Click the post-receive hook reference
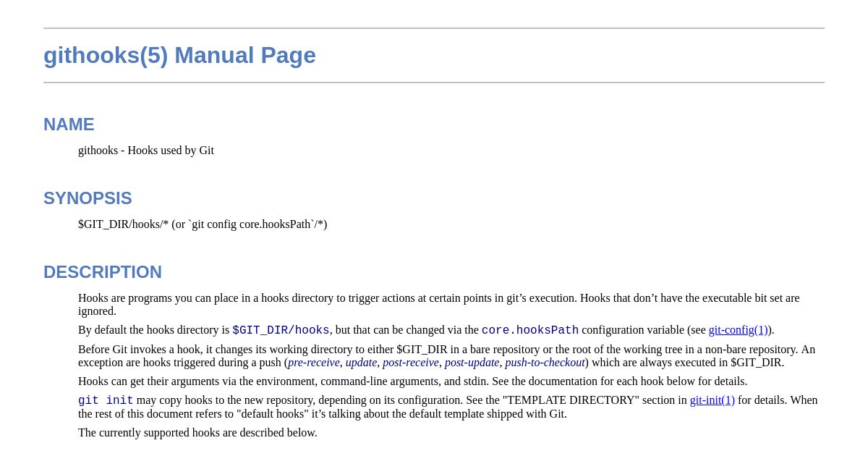The width and height of the screenshot is (868, 456). [411, 363]
